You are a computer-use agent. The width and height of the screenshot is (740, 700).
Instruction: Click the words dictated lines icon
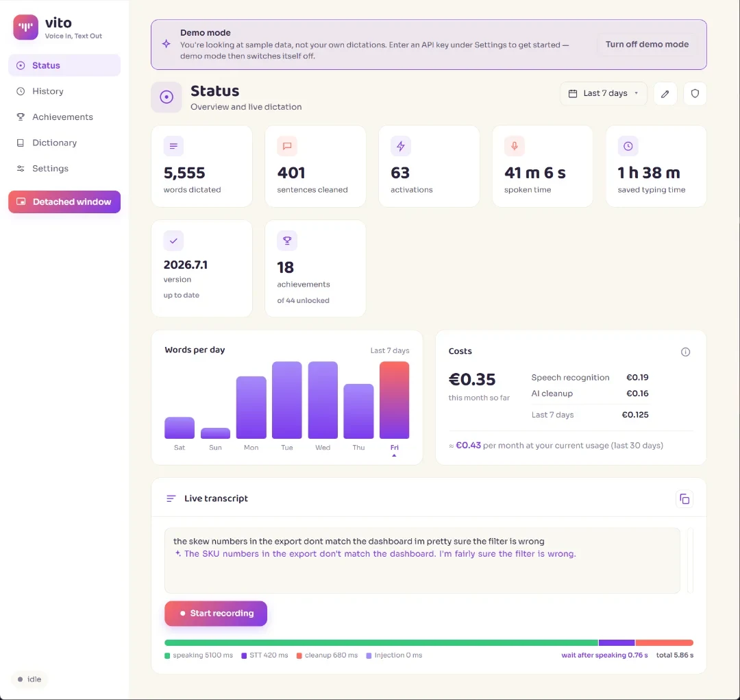coord(173,146)
